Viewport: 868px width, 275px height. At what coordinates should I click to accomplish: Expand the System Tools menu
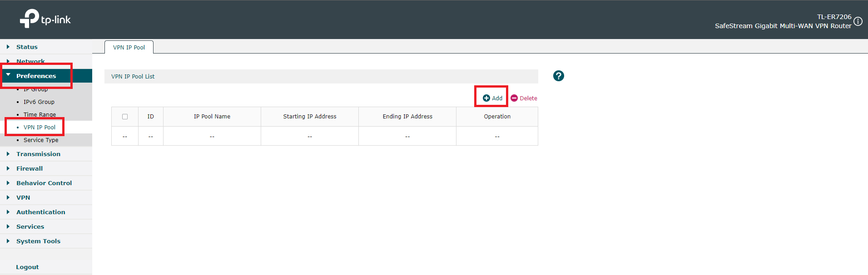point(38,241)
